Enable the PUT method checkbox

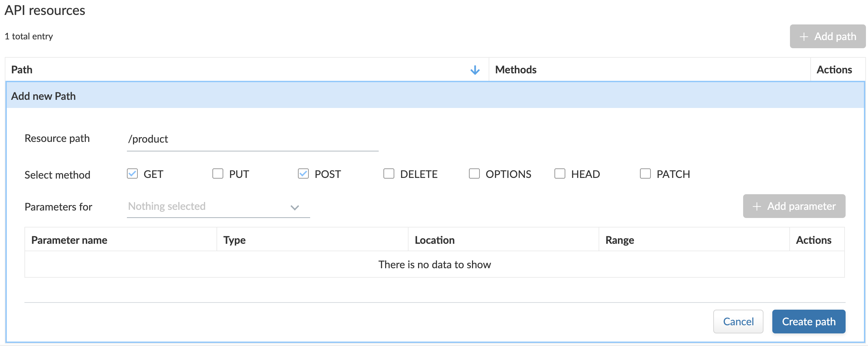pos(218,173)
